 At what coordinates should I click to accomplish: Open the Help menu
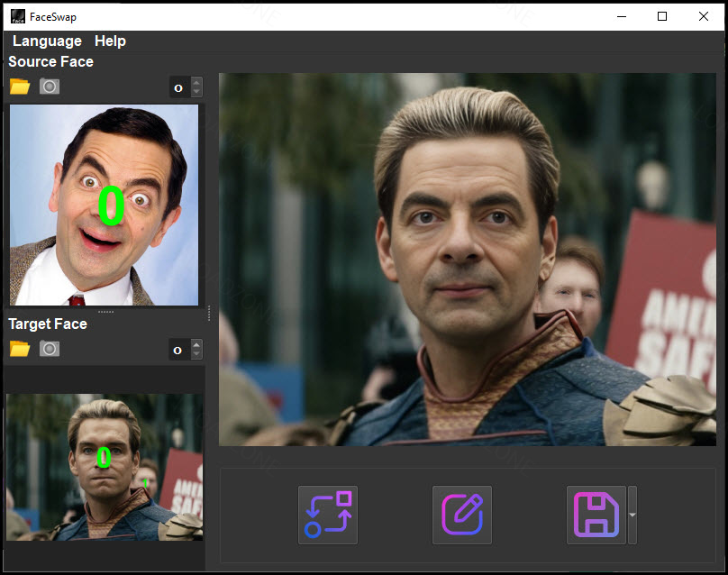110,41
